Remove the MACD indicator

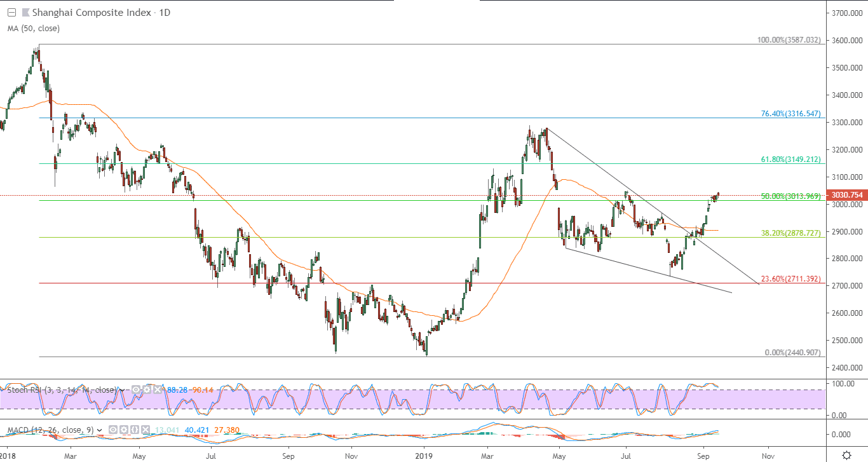(146, 430)
